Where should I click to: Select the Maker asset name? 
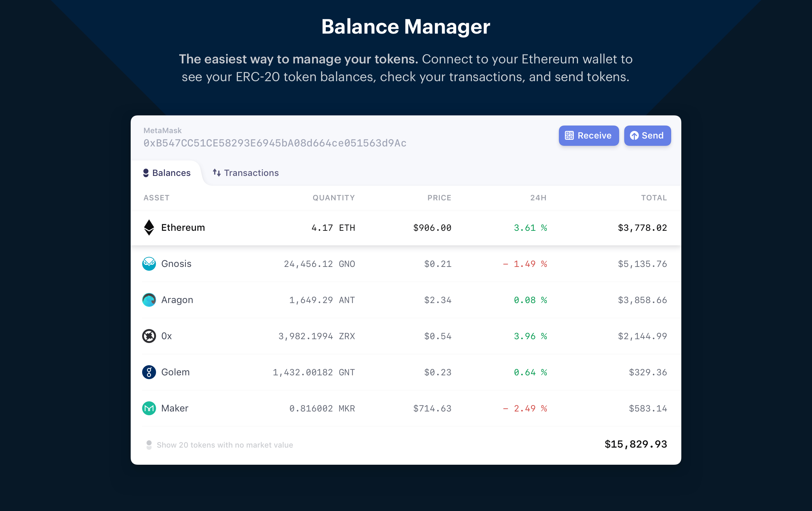[175, 408]
